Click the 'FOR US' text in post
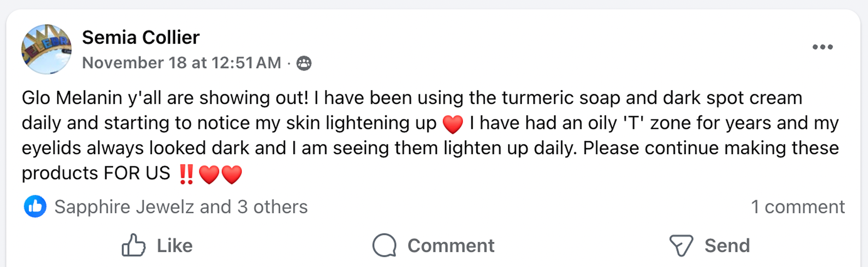This screenshot has width=868, height=267. pos(136,173)
